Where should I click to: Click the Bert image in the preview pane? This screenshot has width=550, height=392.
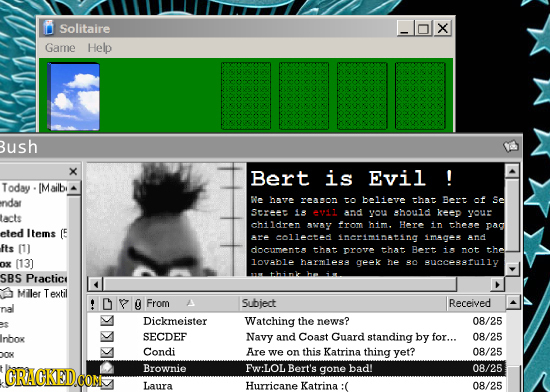click(x=166, y=219)
